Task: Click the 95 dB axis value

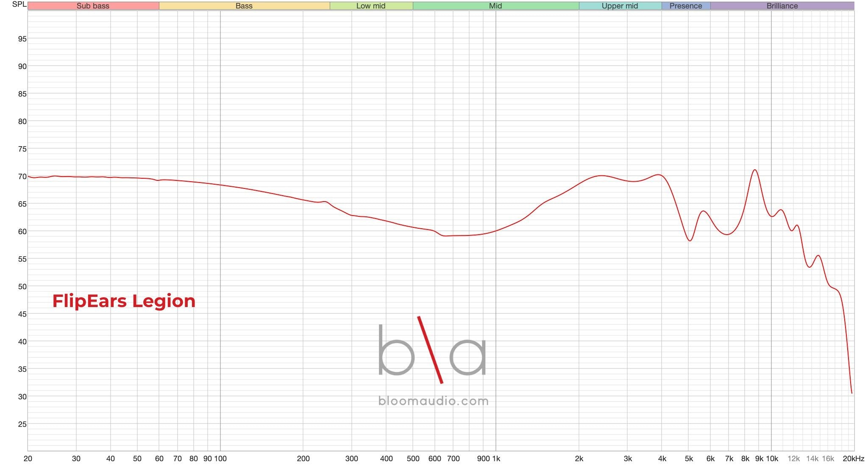Action: [22, 39]
